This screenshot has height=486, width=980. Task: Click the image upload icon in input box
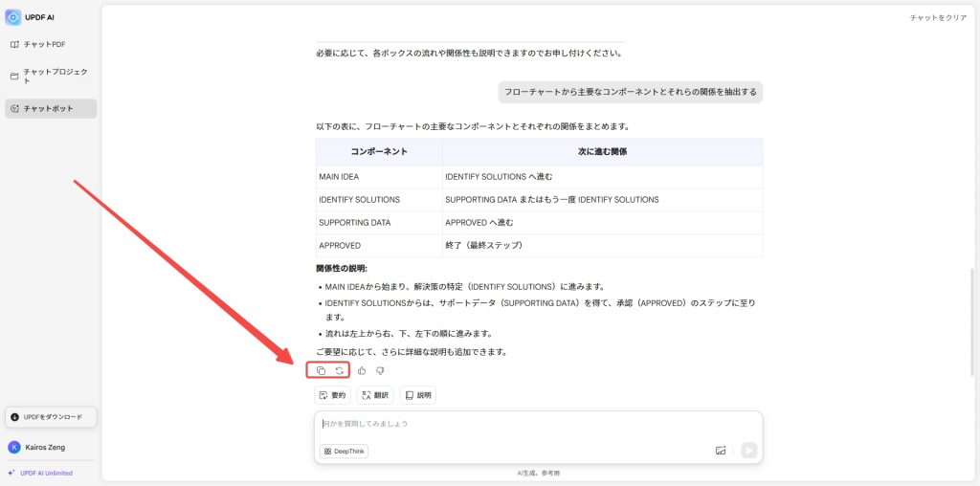[721, 451]
